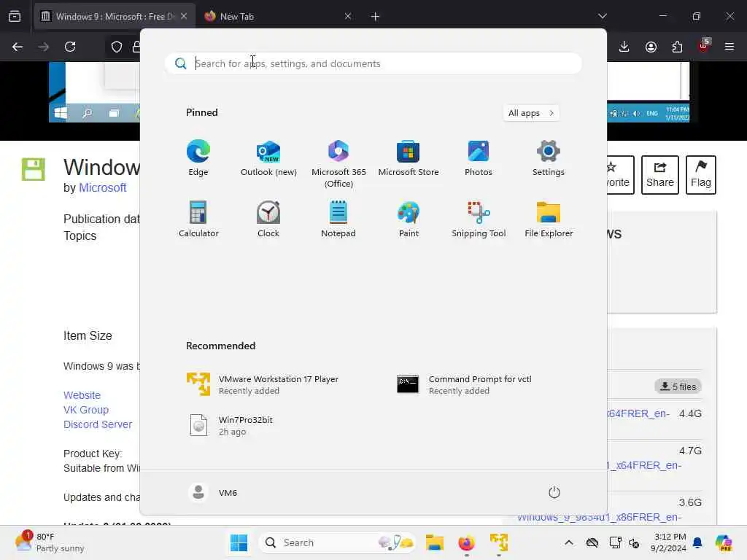Open the Discord Server link

[x=98, y=425]
